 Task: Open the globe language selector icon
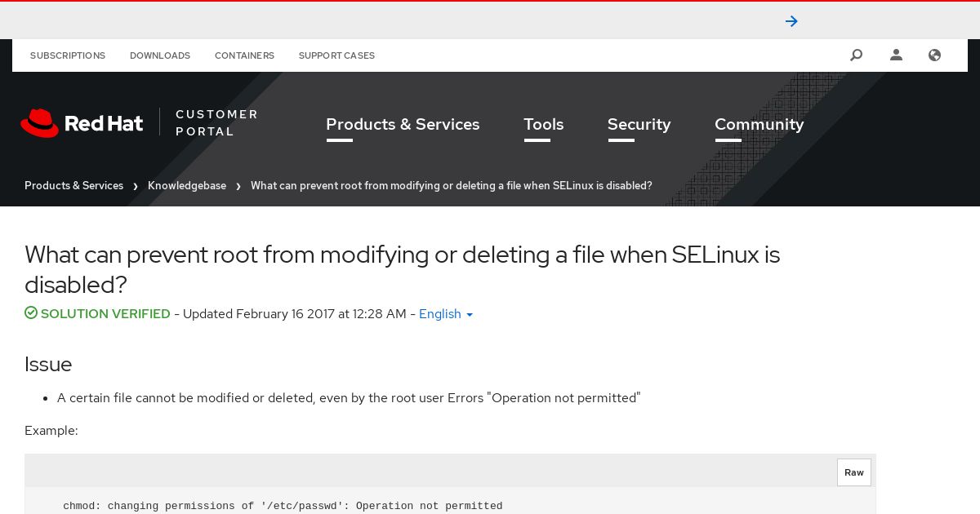coord(935,55)
